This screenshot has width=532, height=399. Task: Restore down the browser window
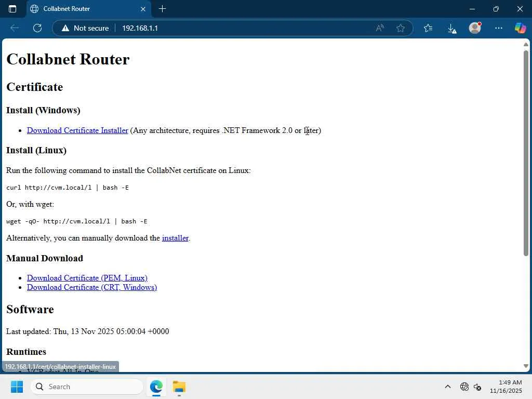496,9
